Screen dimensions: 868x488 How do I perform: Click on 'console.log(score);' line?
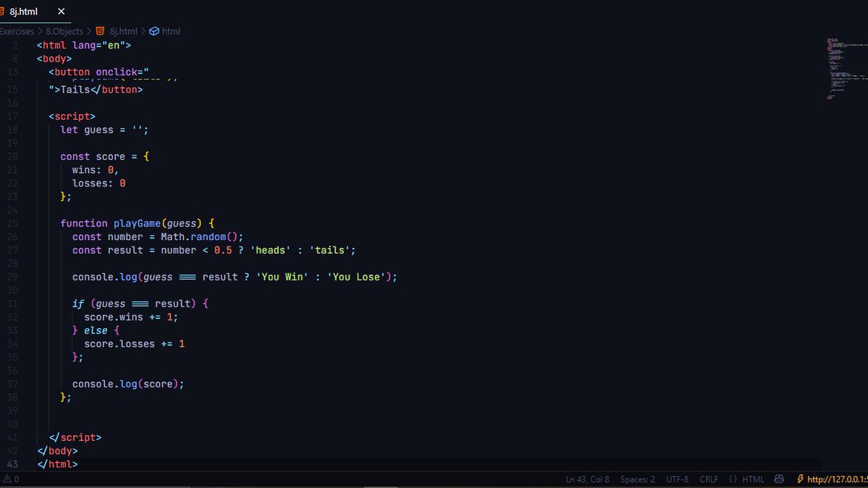128,384
